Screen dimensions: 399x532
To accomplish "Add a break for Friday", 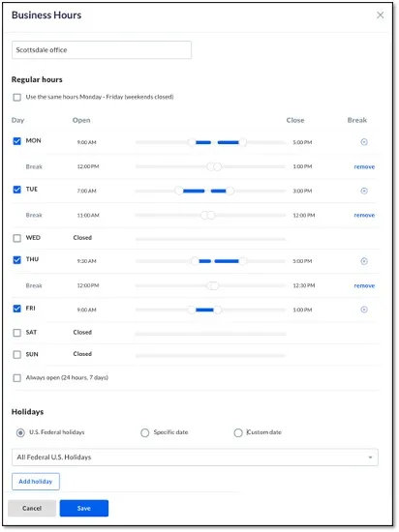I will (364, 310).
